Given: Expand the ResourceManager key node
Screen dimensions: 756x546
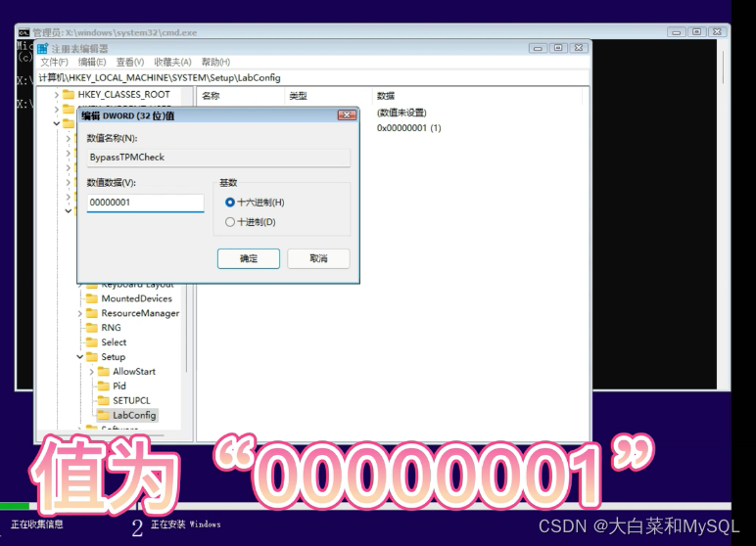Looking at the screenshot, I should click(x=80, y=313).
